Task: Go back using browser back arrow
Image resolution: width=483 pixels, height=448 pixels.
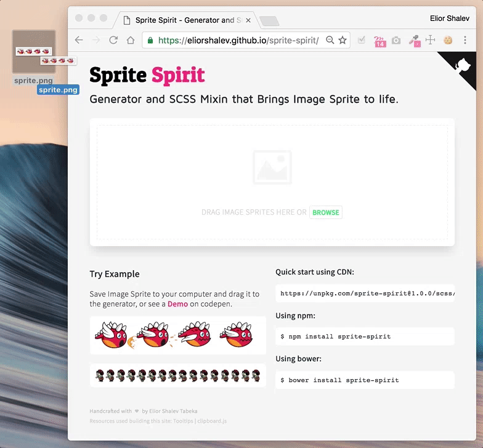Action: click(x=79, y=40)
